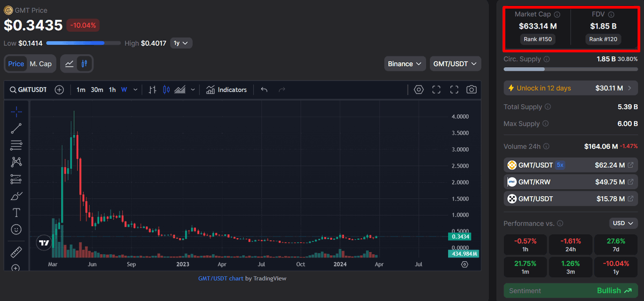Click the Market Cap Rank #150 badge
Viewport: 644px width, 301px height.
point(538,39)
